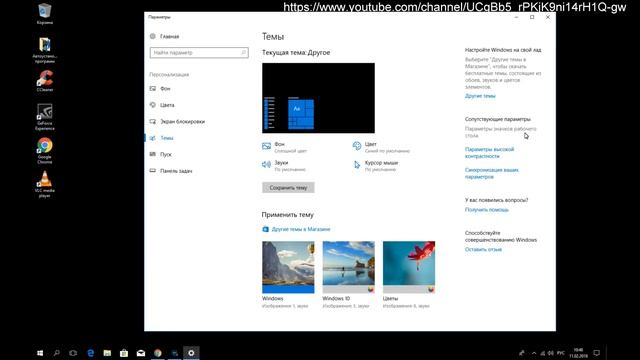Open Параметры высокой контрастности link
The height and width of the screenshot is (360, 640).
(489, 153)
